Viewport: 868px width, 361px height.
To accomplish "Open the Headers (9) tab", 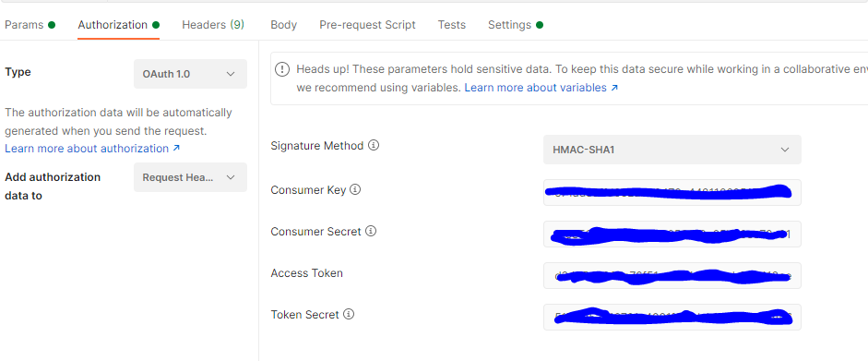I will (213, 25).
